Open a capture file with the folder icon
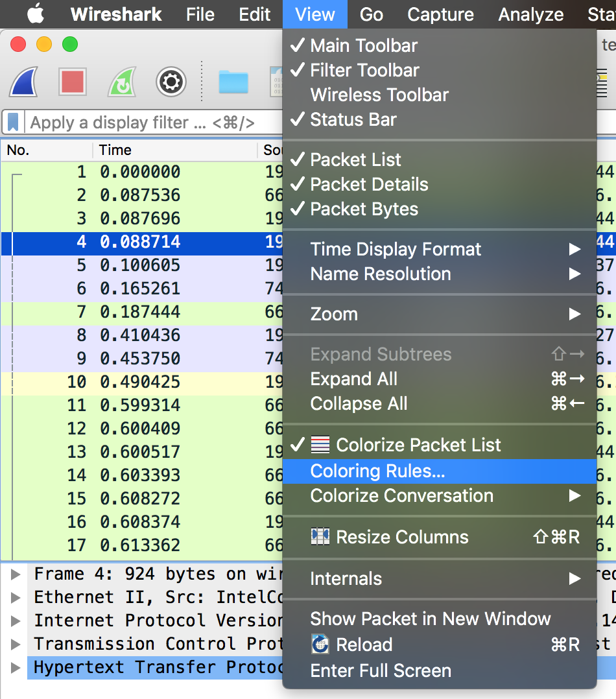Screen dimensions: 616x699 [x=233, y=82]
